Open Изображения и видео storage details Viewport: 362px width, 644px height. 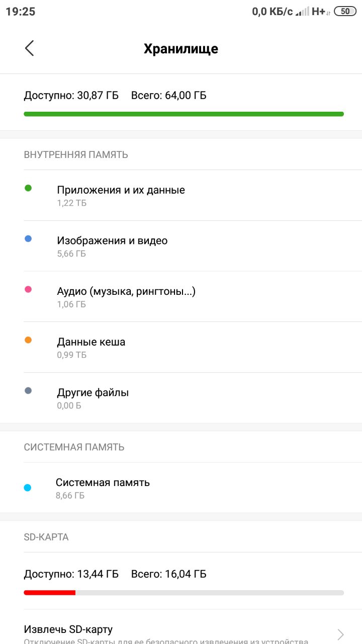coord(181,246)
